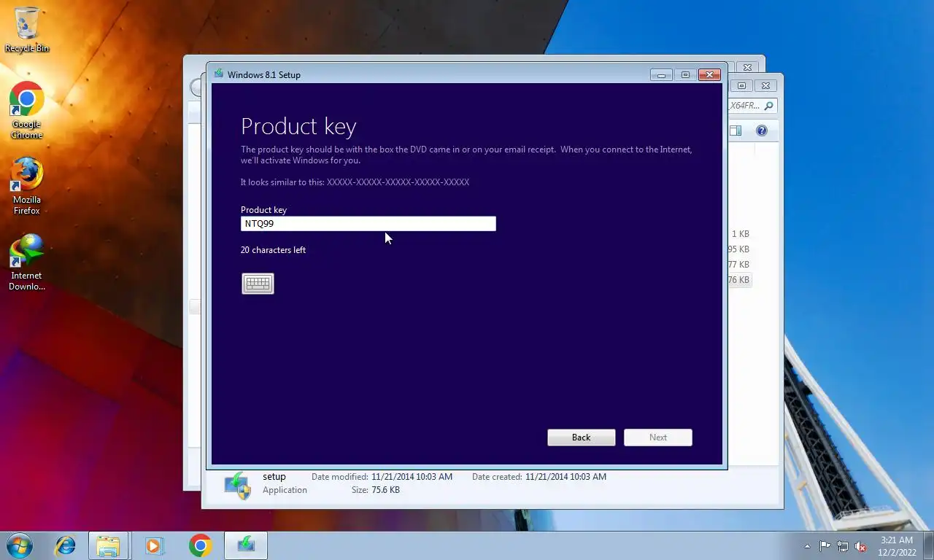
Task: Select the file row showing 1 KB
Action: (740, 234)
